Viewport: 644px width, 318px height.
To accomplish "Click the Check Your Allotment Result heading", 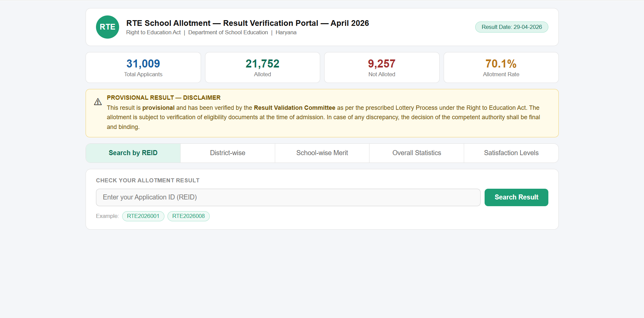I will (x=148, y=181).
